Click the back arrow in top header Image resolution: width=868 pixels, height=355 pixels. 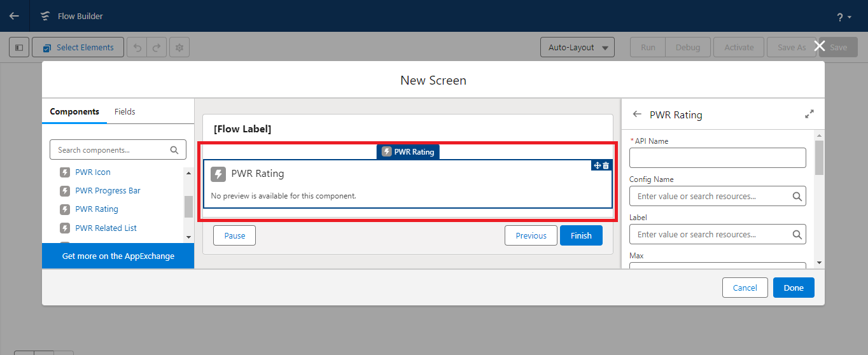(14, 16)
